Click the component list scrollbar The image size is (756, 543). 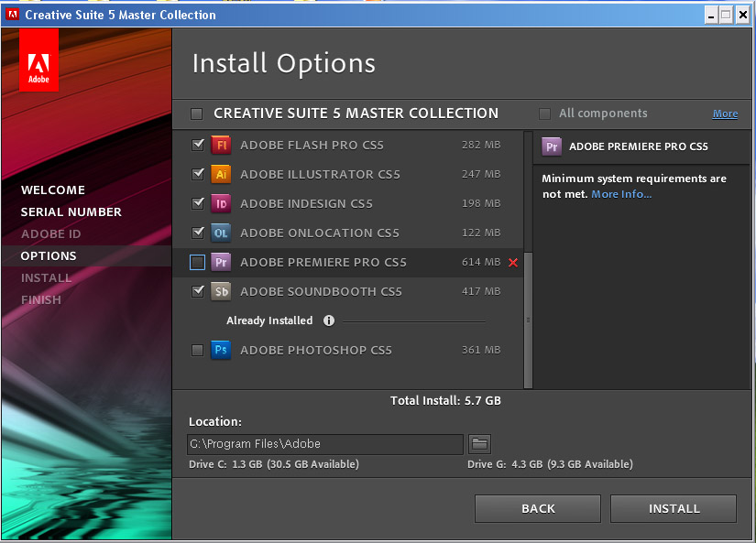528,320
